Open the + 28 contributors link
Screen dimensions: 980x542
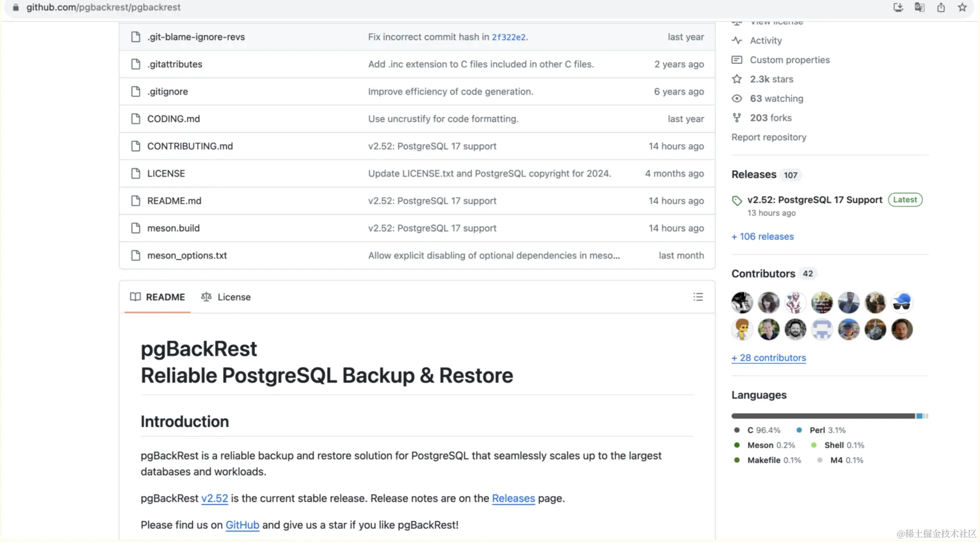tap(768, 358)
